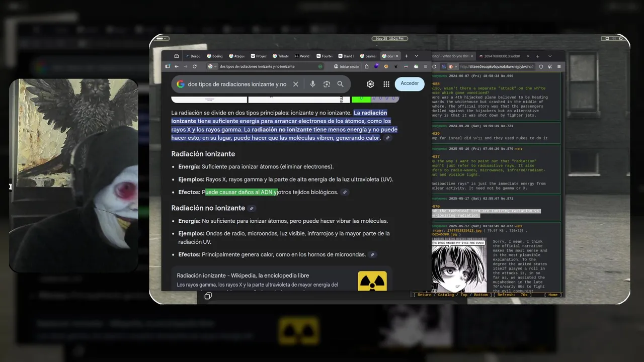The image size is (644, 362).
Task: Open a new tab in left browser
Action: pyautogui.click(x=407, y=56)
